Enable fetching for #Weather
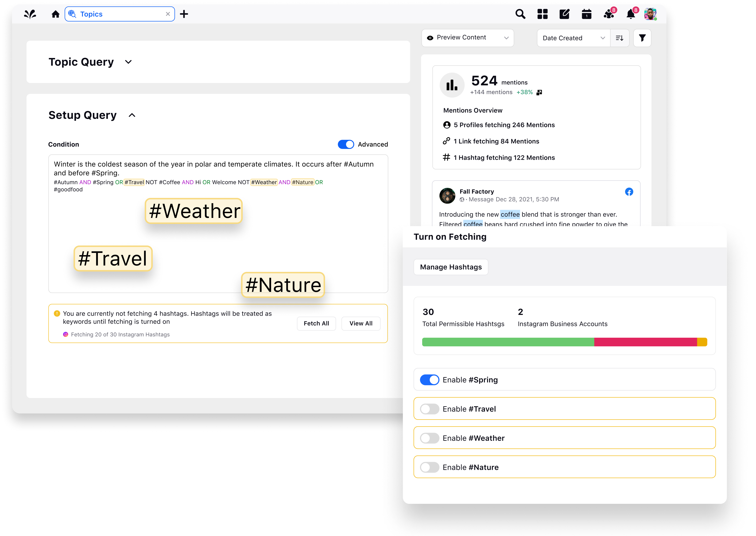 coord(429,438)
